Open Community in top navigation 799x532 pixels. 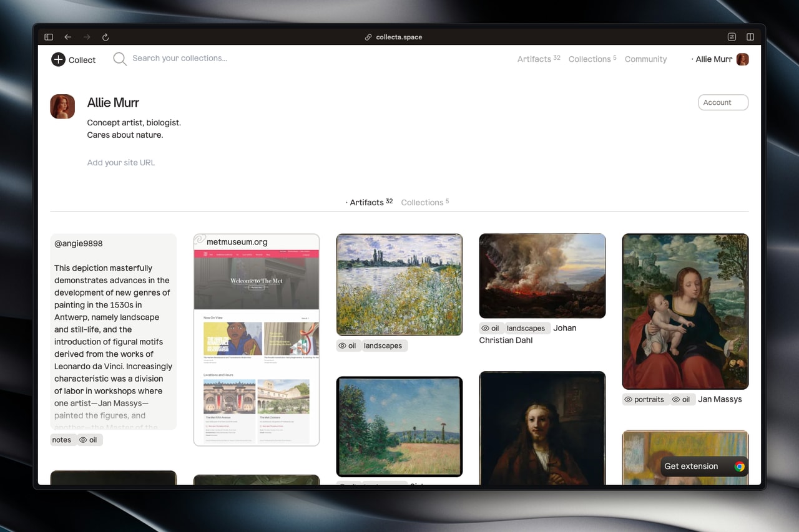(x=645, y=59)
